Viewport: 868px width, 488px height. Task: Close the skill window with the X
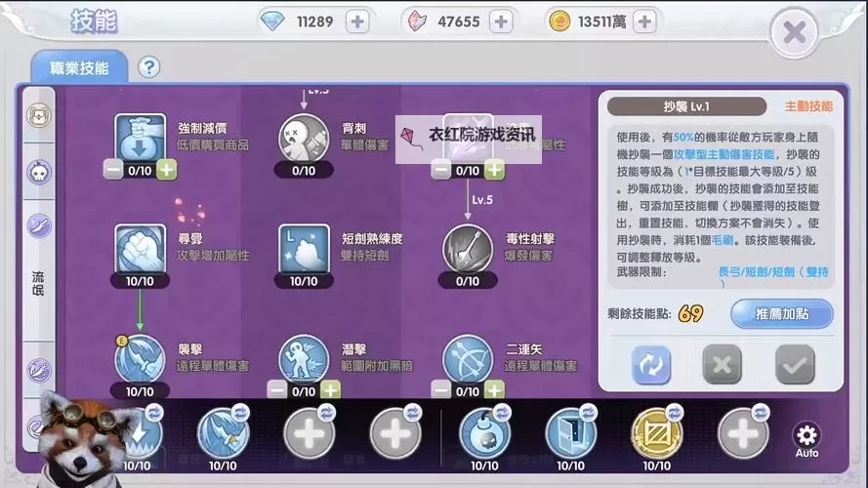(795, 32)
